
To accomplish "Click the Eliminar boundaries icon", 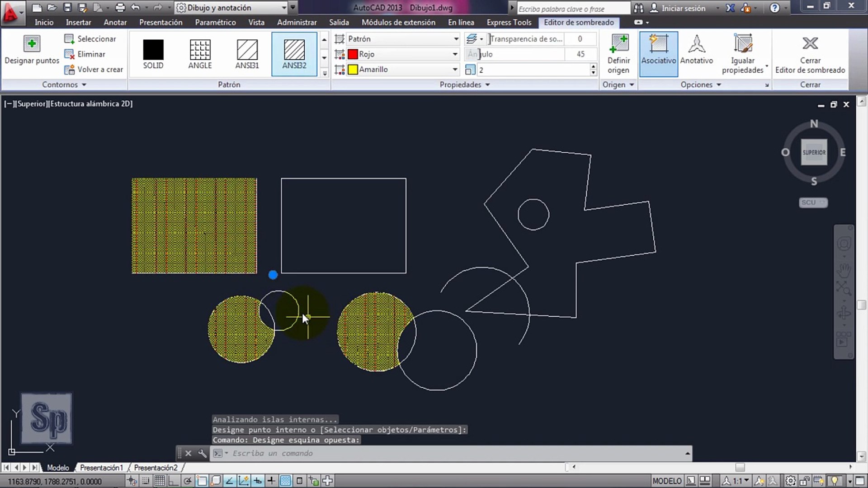I will (x=69, y=54).
